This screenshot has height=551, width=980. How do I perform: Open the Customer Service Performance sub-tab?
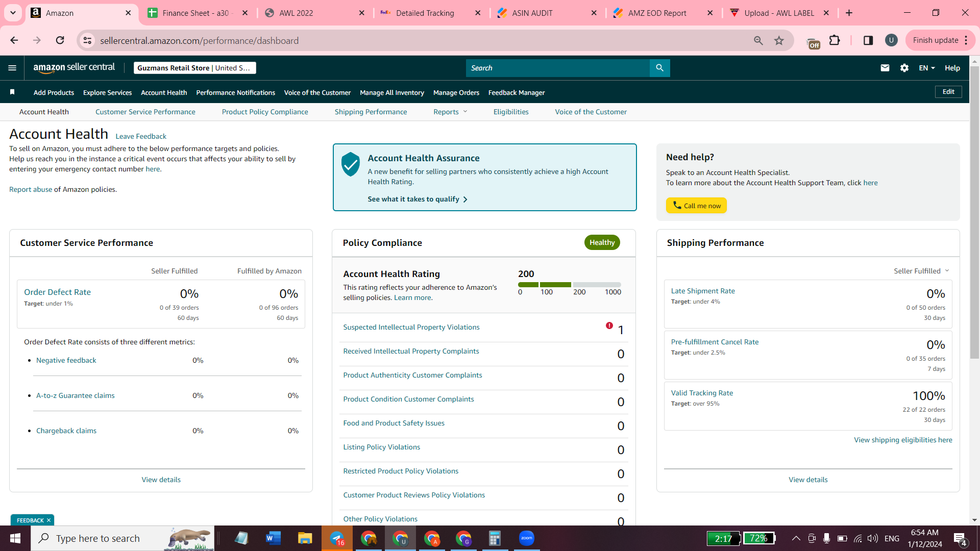(x=145, y=112)
